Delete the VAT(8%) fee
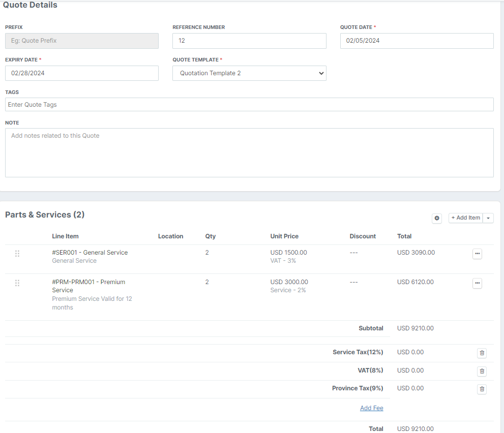 [x=482, y=372]
